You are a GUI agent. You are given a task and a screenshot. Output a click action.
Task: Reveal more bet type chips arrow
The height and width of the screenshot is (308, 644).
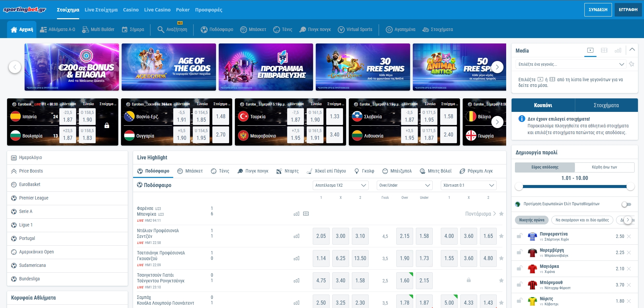coord(628,220)
